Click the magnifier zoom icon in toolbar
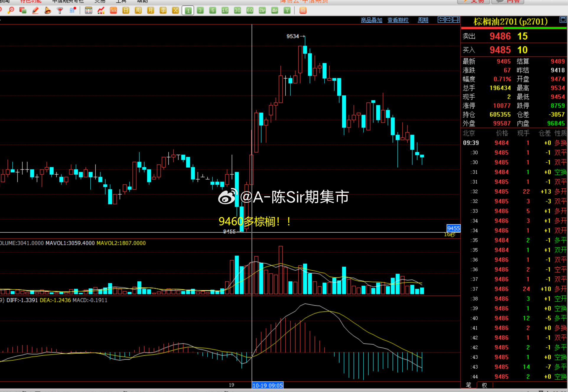This screenshot has height=392, width=568. (11, 11)
